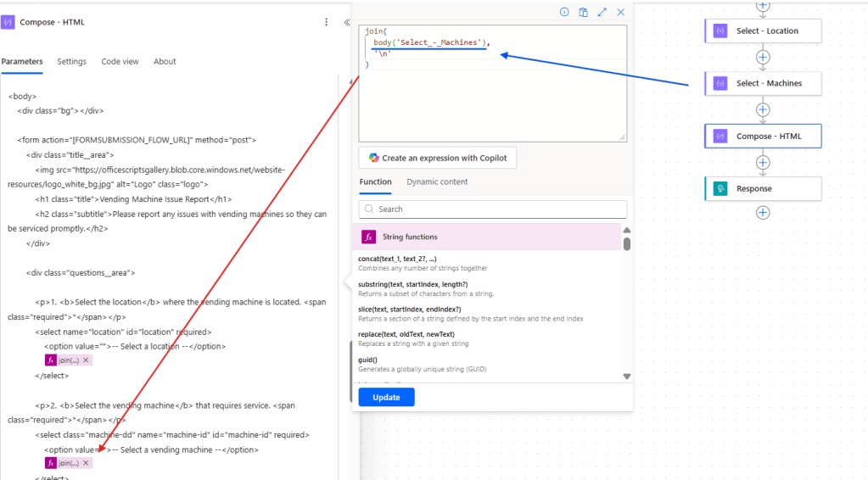Click Create an expression with Copilot
The width and height of the screenshot is (868, 480).
pyautogui.click(x=437, y=158)
